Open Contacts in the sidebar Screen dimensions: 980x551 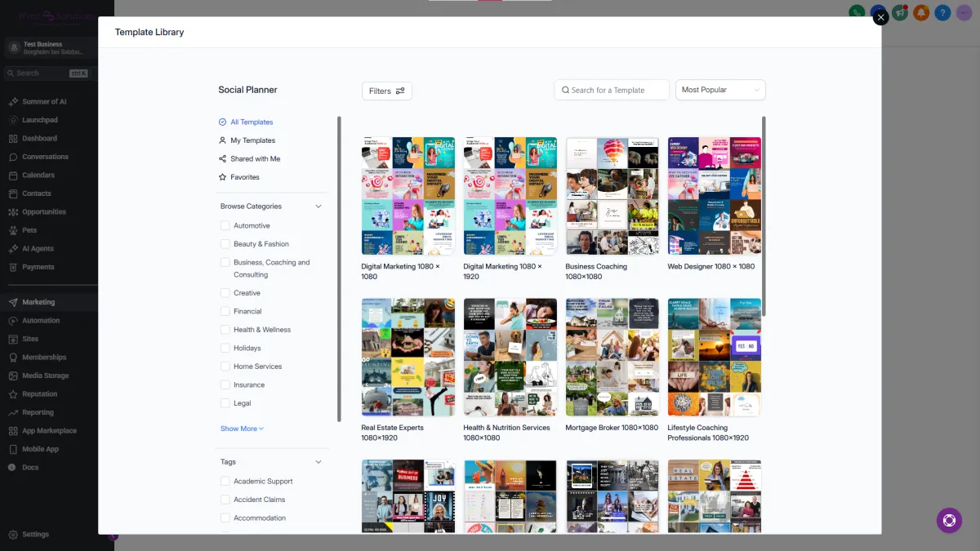(36, 193)
